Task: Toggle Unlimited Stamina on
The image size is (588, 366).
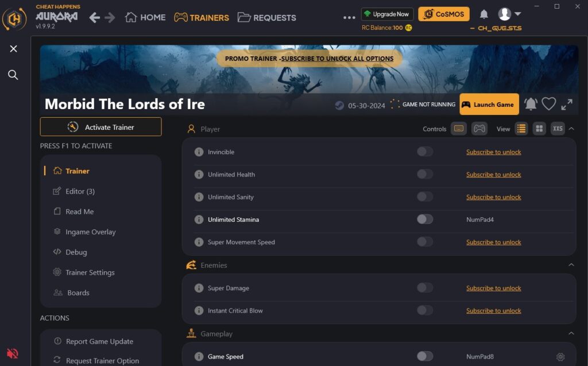Action: (425, 219)
